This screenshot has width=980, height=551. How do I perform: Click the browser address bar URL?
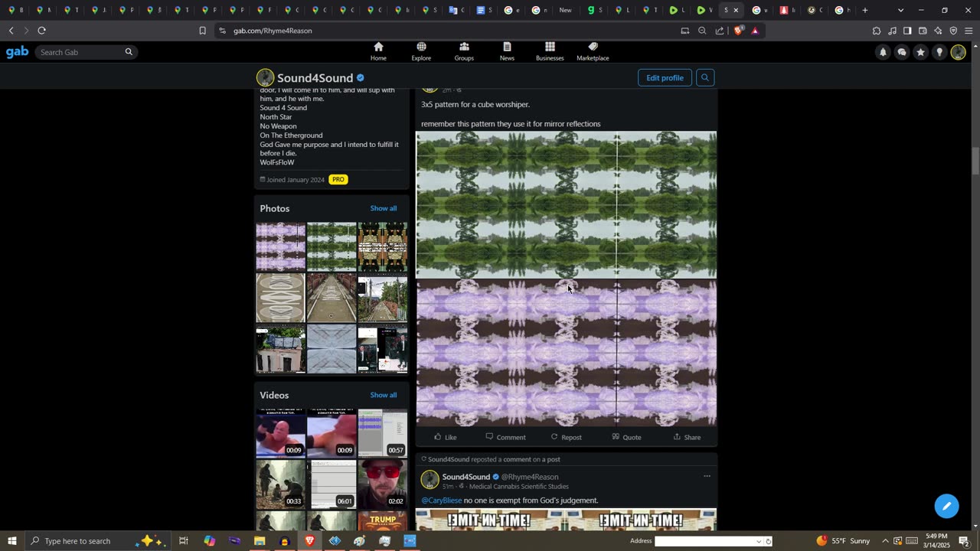273,31
